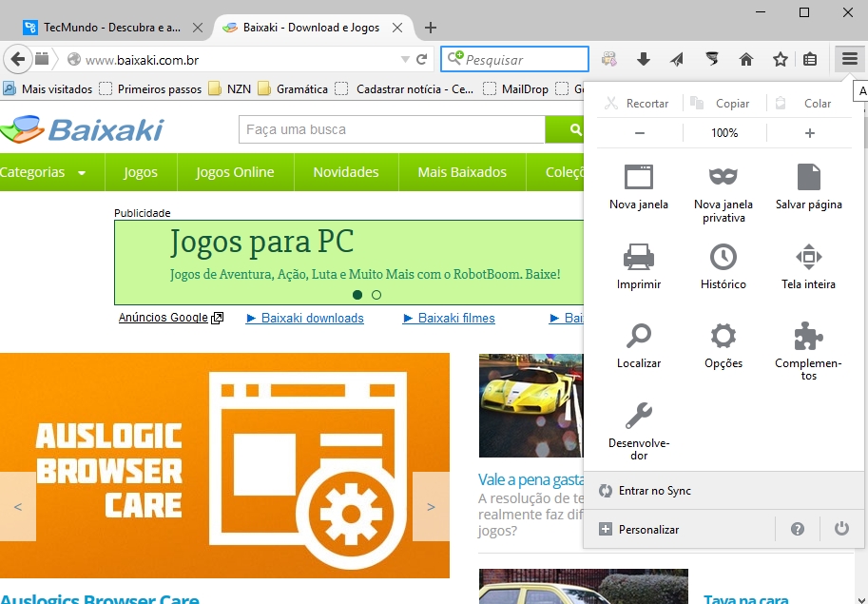The height and width of the screenshot is (604, 868).
Task: Decrease zoom with the minus button
Action: [x=640, y=133]
